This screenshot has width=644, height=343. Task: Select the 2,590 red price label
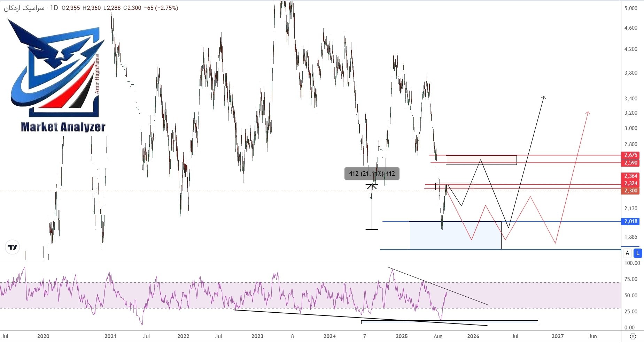point(630,163)
